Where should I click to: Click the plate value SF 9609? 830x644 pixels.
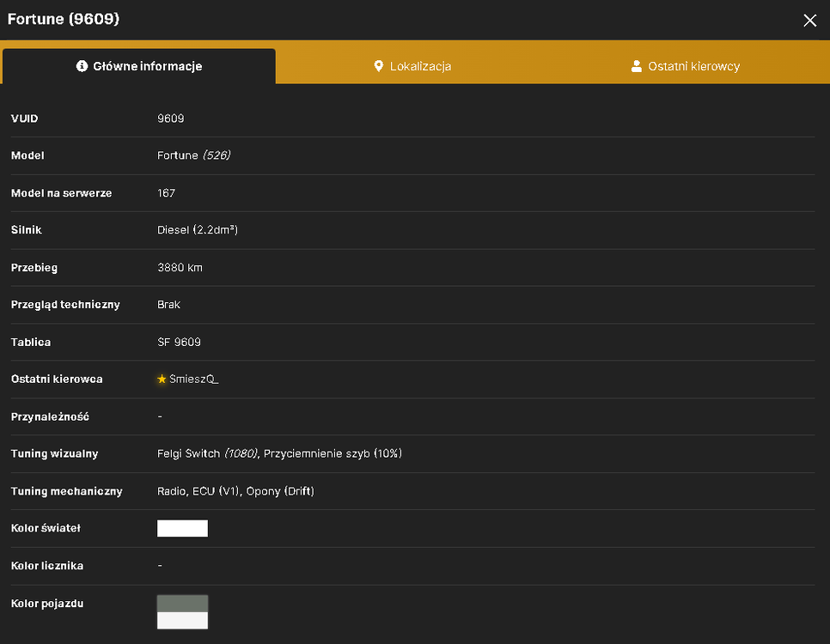point(179,343)
